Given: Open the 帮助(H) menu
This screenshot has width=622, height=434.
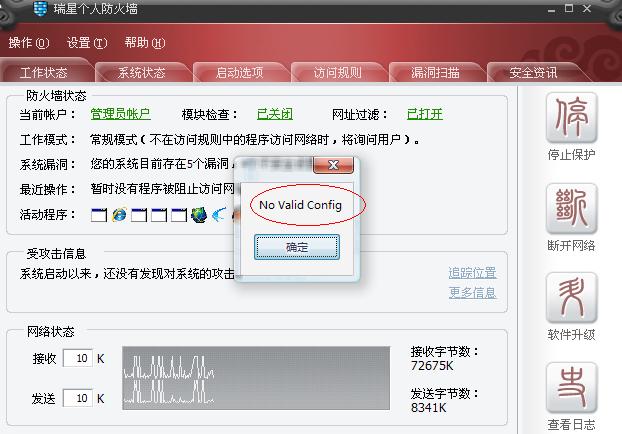Looking at the screenshot, I should pyautogui.click(x=145, y=42).
